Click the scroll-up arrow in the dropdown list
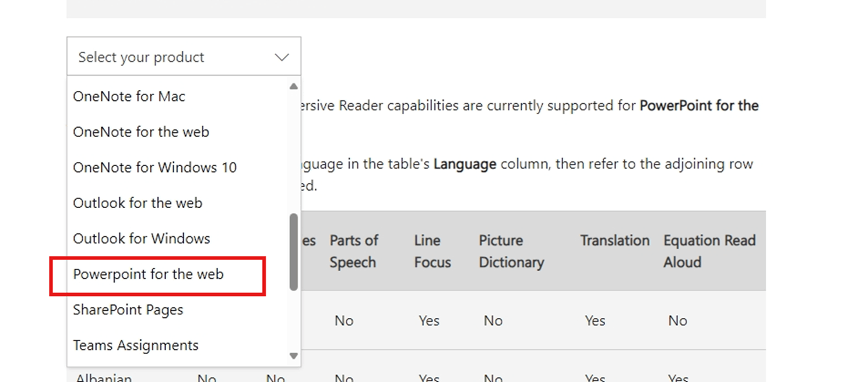868x382 pixels. point(293,86)
